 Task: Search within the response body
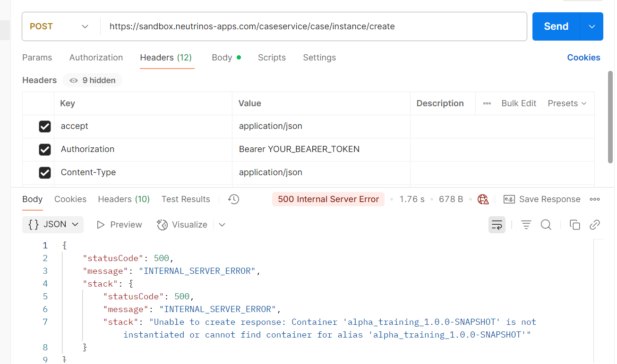546,225
